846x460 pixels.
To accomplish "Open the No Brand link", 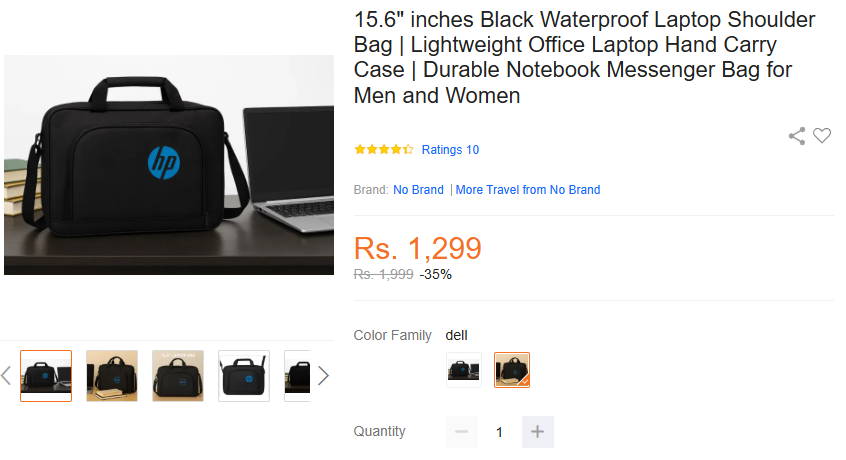I will tap(418, 190).
